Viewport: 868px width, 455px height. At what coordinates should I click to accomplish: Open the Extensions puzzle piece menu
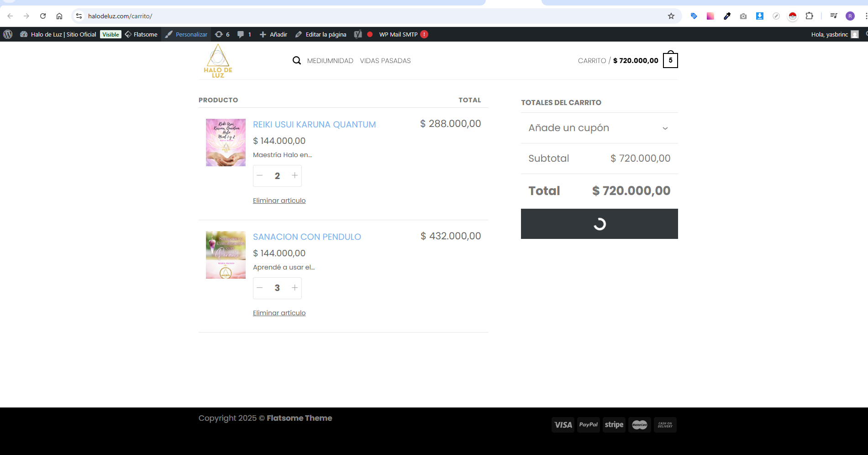click(809, 16)
